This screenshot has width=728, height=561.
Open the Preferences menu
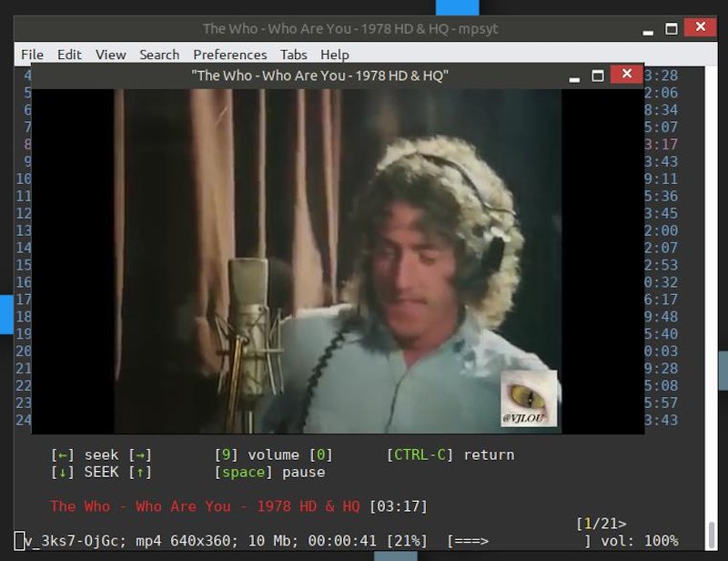(x=230, y=55)
